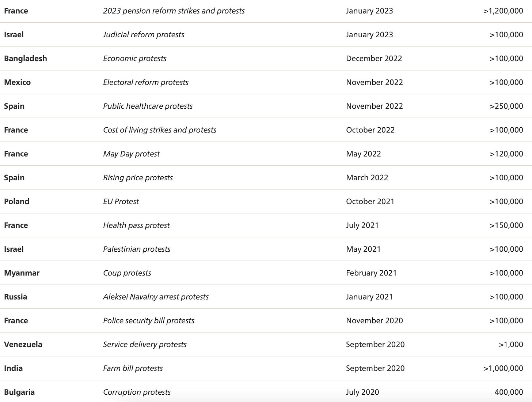Click the Palestinian protests entry
This screenshot has height=402, width=532.
click(137, 249)
